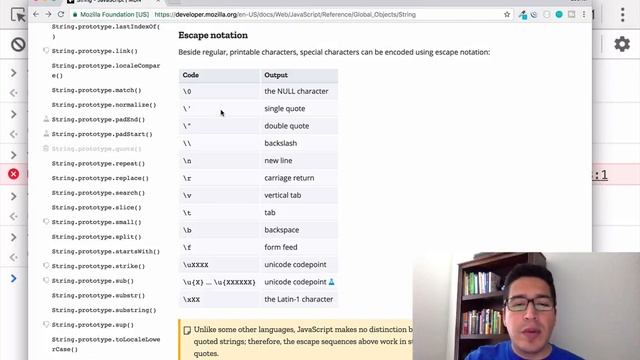Click deprecated icon beside small()
Image resolution: width=640 pixels, height=360 pixels.
coord(46,222)
